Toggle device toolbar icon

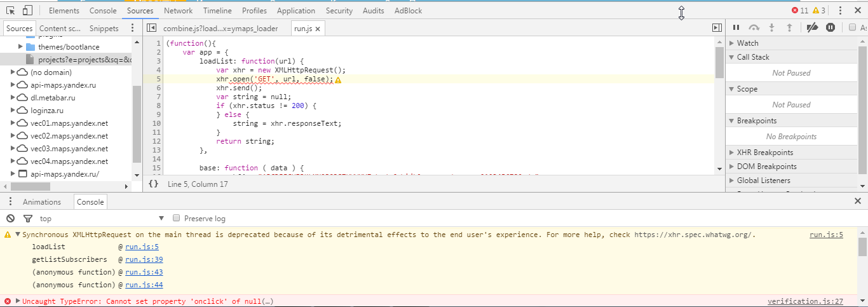click(27, 11)
